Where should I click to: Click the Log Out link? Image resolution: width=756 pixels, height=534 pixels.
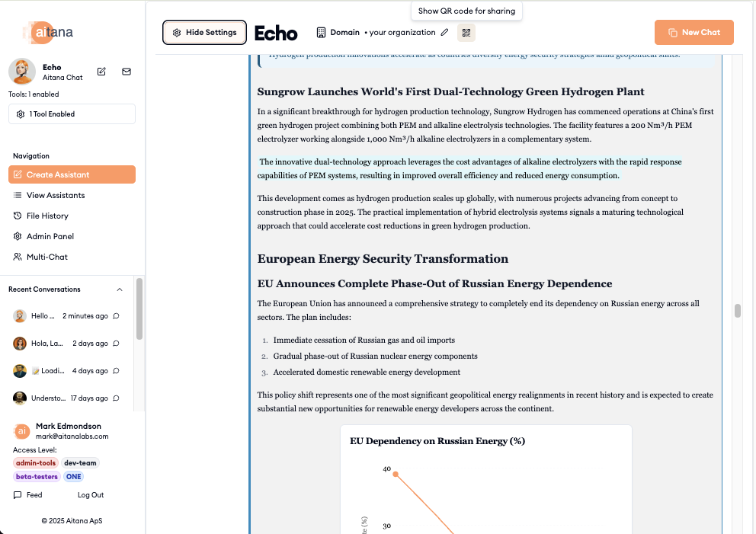91,495
